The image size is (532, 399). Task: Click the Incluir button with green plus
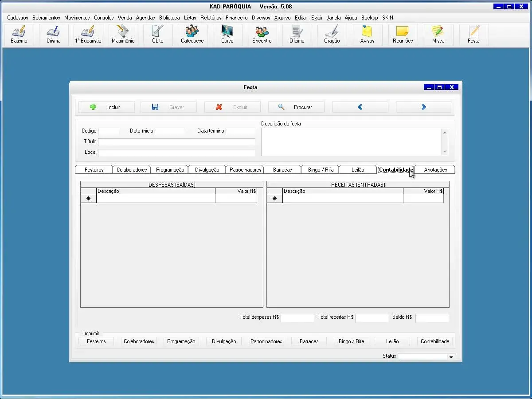pyautogui.click(x=106, y=107)
